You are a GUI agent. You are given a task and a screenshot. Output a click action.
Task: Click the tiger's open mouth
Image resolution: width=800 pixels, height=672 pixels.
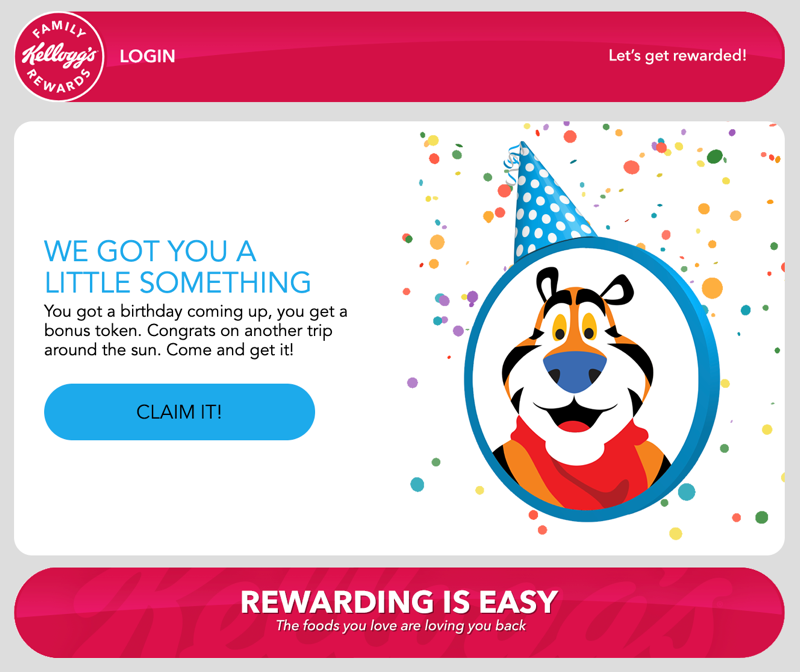pos(575,414)
